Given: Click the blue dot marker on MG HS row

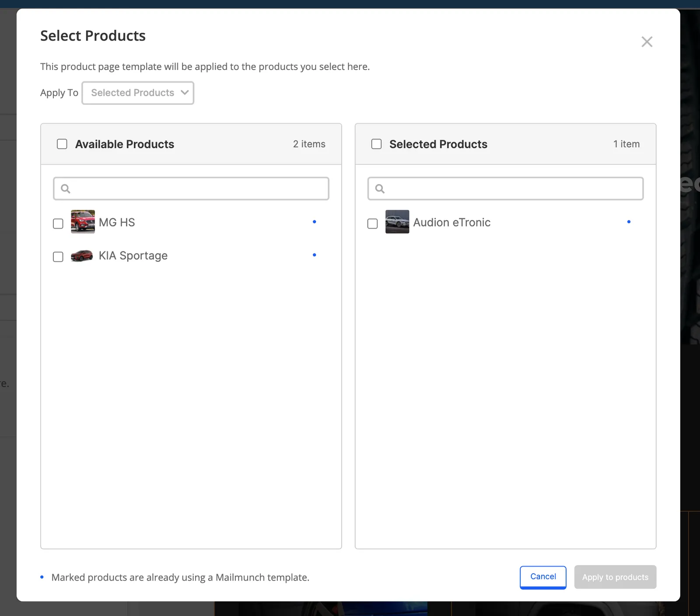Looking at the screenshot, I should [x=314, y=222].
